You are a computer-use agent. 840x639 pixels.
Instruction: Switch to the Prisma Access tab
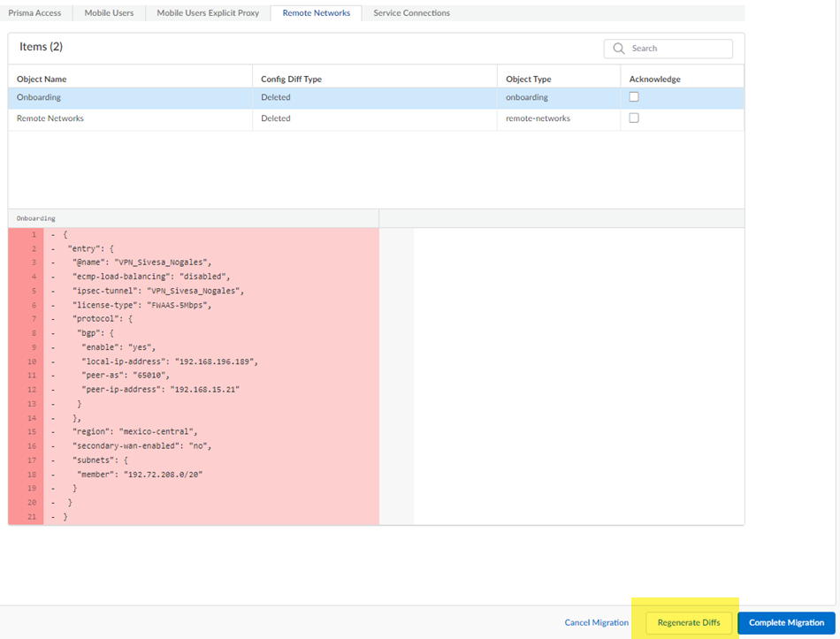(35, 13)
